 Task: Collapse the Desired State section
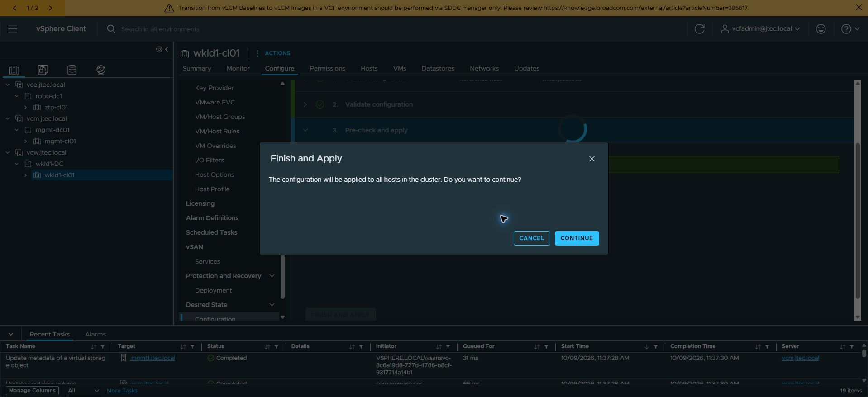[272, 305]
